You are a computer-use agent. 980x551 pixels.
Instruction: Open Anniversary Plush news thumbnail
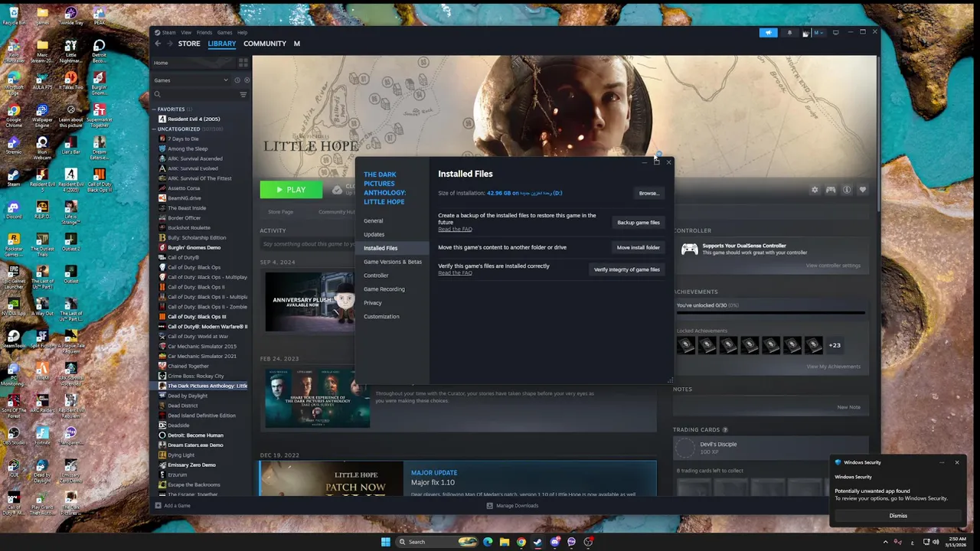tap(310, 301)
